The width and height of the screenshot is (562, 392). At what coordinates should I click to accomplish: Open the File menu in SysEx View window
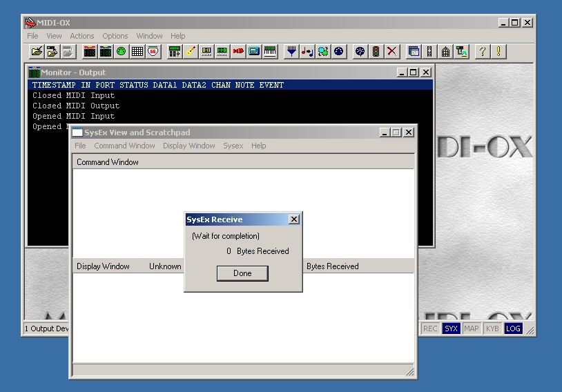pos(80,146)
